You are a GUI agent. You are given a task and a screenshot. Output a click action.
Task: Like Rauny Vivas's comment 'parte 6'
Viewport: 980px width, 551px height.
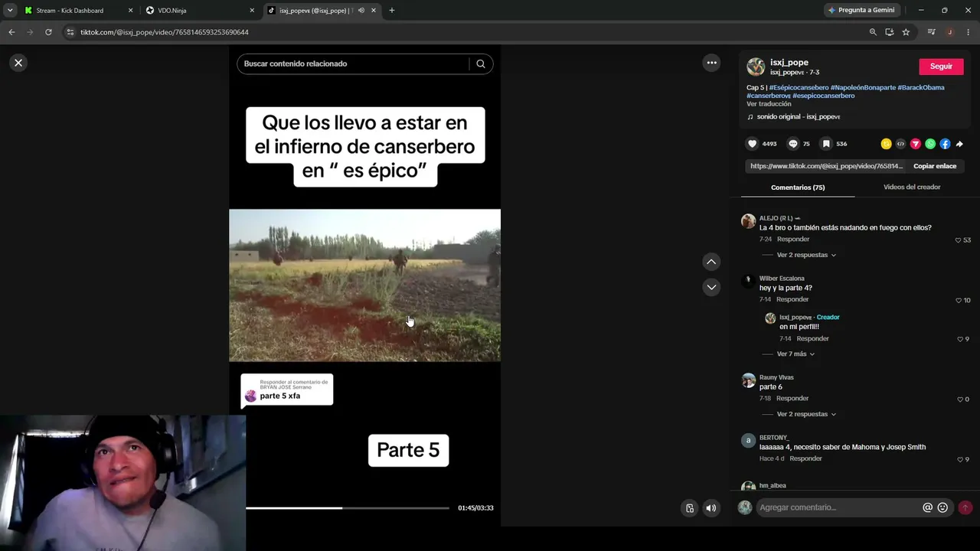pos(959,399)
